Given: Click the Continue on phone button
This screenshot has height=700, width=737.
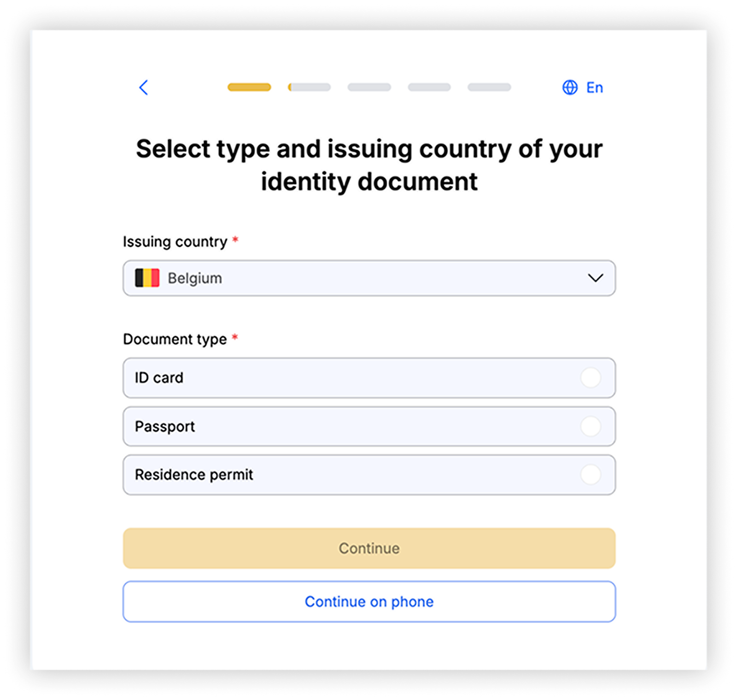Looking at the screenshot, I should pyautogui.click(x=369, y=601).
